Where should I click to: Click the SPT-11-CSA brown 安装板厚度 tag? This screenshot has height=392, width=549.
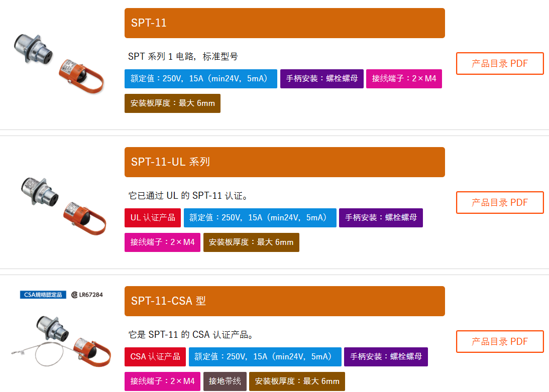pos(297,381)
